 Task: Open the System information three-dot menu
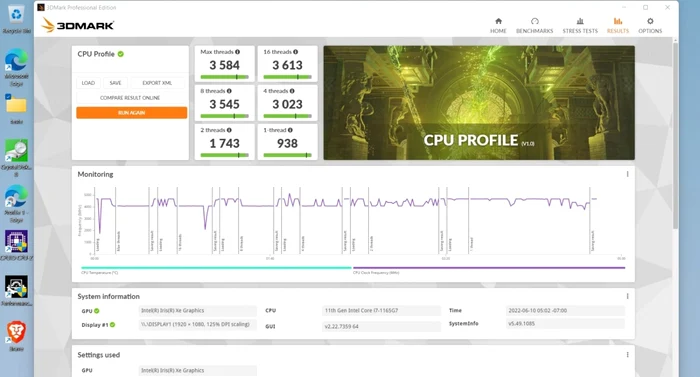coord(627,296)
